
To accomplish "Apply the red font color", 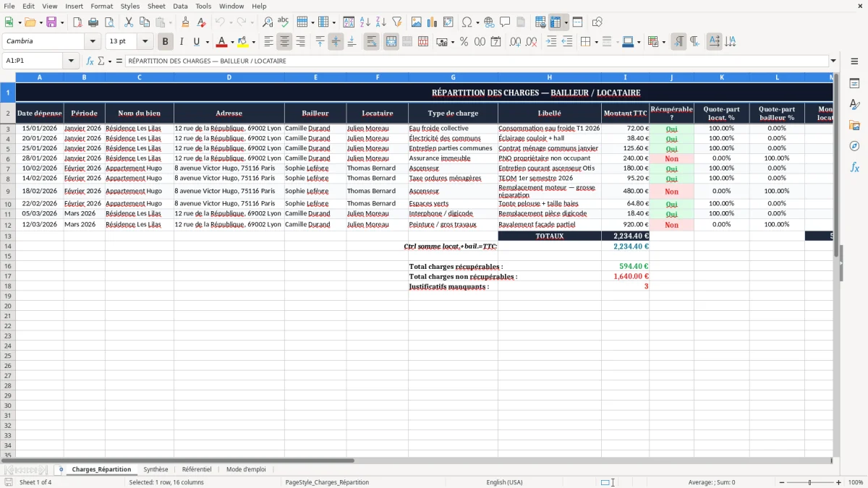I will (222, 42).
